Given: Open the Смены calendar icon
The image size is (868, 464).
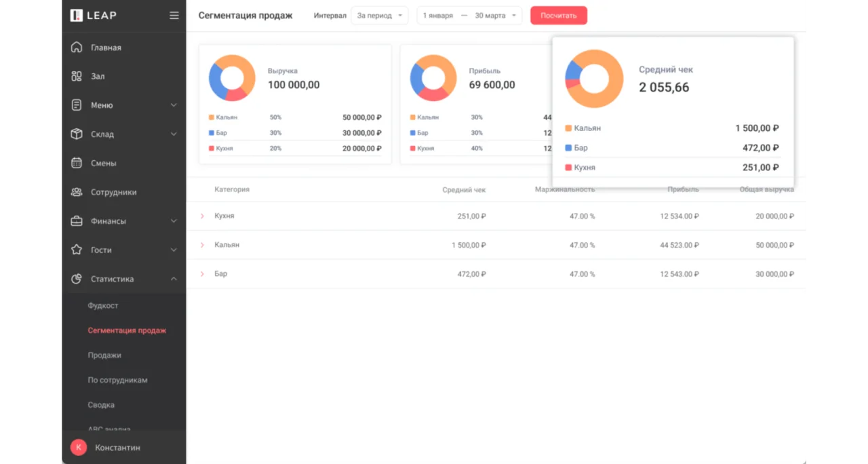Looking at the screenshot, I should tap(76, 163).
